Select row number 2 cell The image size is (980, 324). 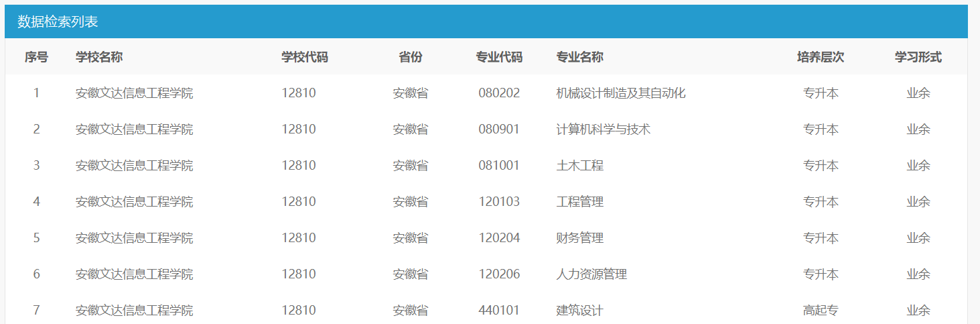click(36, 129)
